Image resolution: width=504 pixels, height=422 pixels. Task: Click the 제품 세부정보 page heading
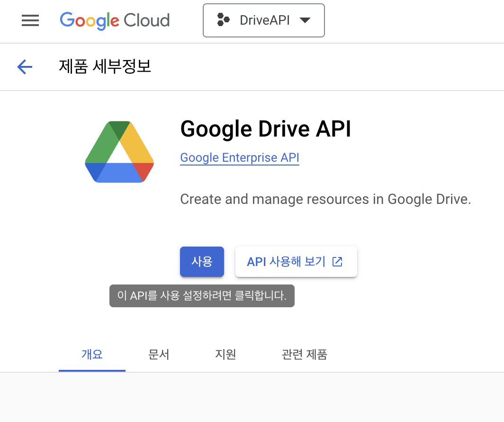tap(105, 66)
